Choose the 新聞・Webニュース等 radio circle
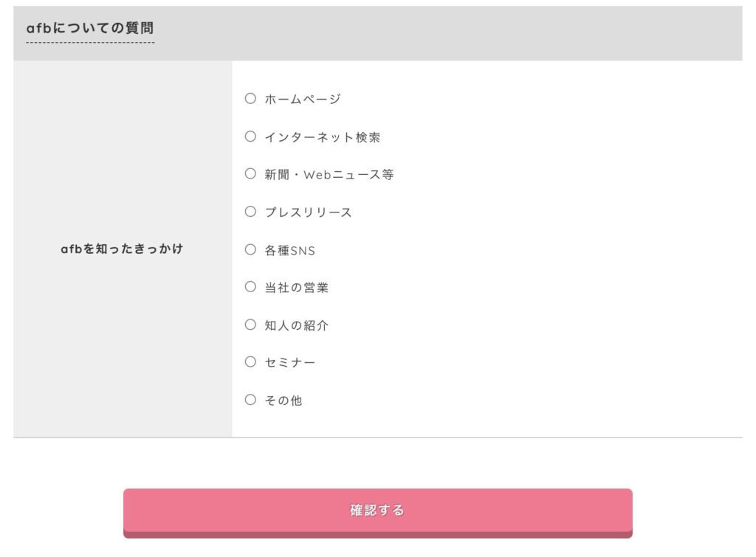The height and width of the screenshot is (557, 756). pyautogui.click(x=250, y=173)
